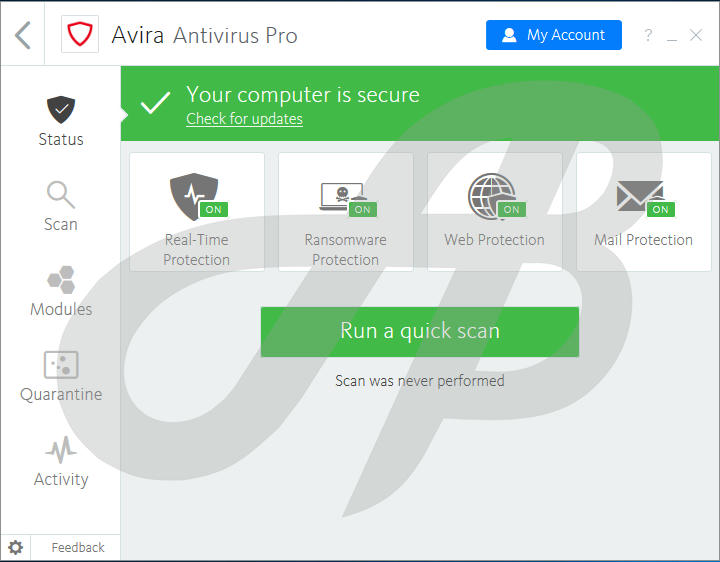Click the Modules hexagons icon
This screenshot has height=562, width=720.
61,280
